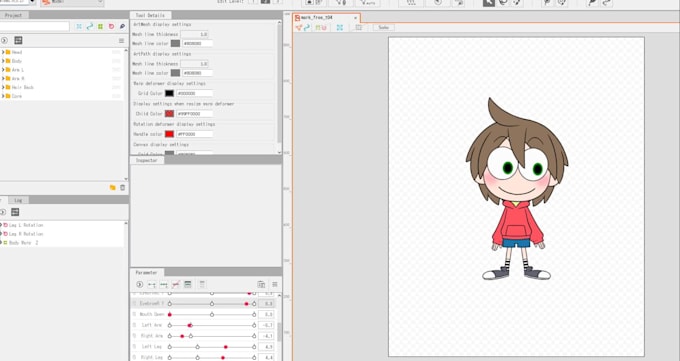Click the dark blue pen filter icon in Parts panel
The image size is (680, 361).
point(122,26)
